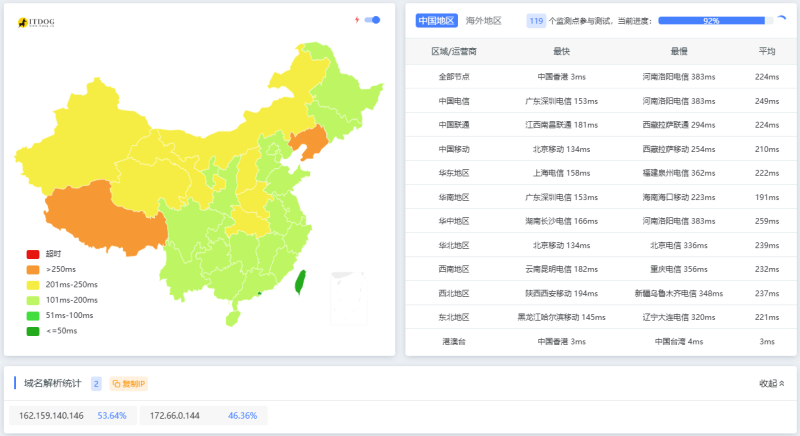The height and width of the screenshot is (436, 800).
Task: Click 江西南昌联通 181ms cell
Action: (x=561, y=125)
